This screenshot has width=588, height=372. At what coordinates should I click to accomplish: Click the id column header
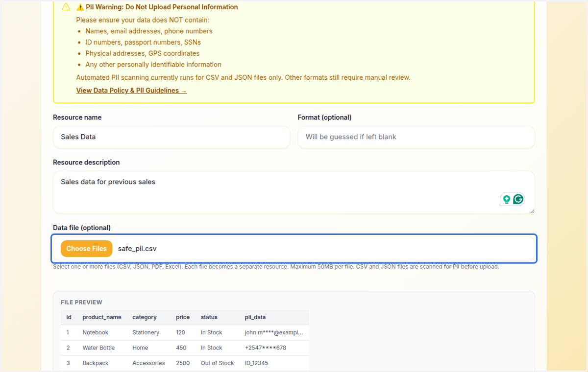click(69, 317)
